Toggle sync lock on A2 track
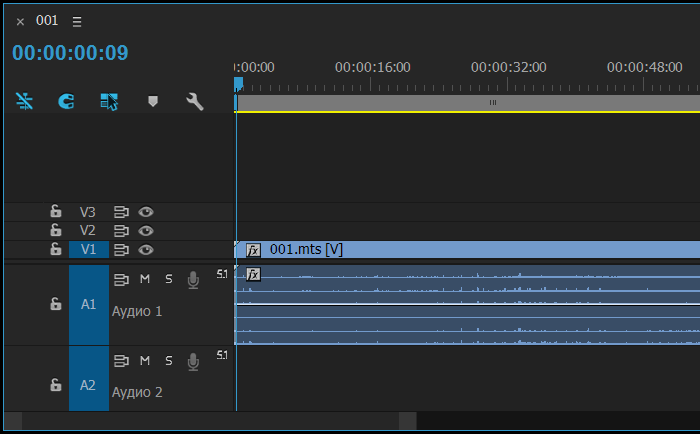 121,360
